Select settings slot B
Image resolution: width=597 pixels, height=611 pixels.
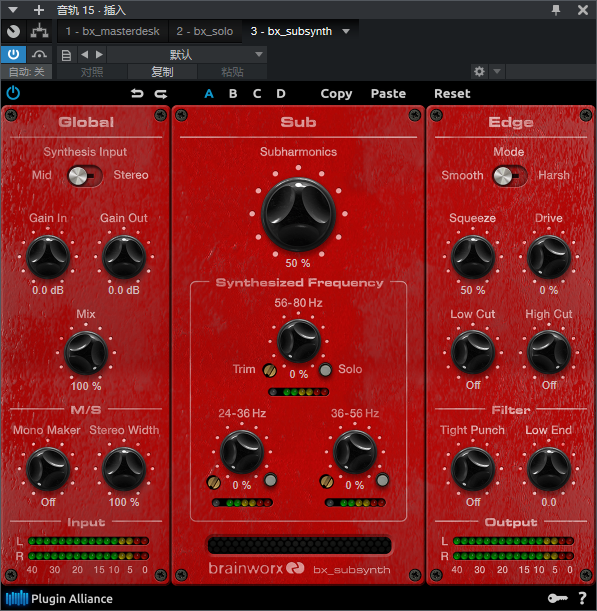point(233,94)
